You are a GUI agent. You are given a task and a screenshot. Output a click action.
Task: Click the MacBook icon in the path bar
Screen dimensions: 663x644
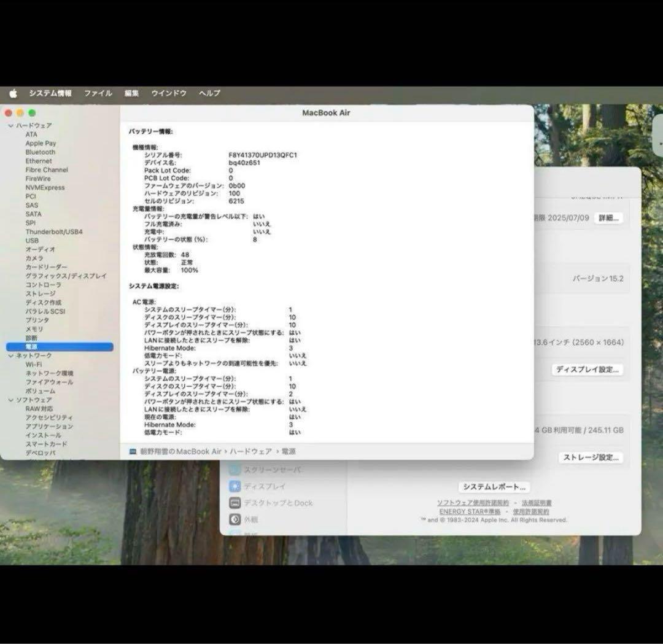coord(133,451)
